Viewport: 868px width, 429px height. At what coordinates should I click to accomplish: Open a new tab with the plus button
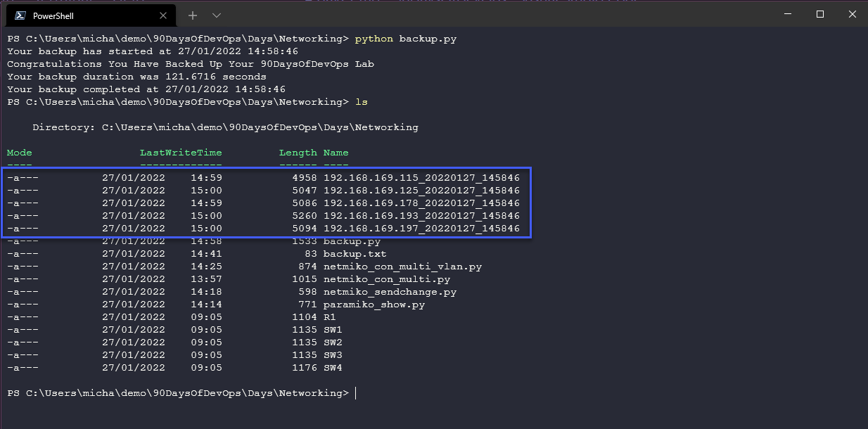click(x=192, y=15)
